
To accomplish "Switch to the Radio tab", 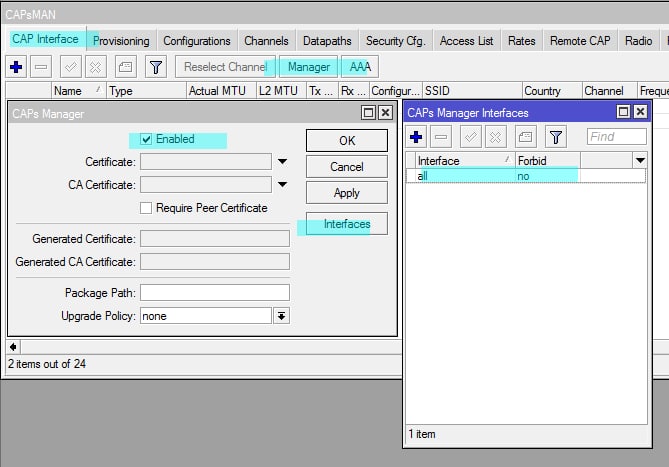I will [638, 41].
